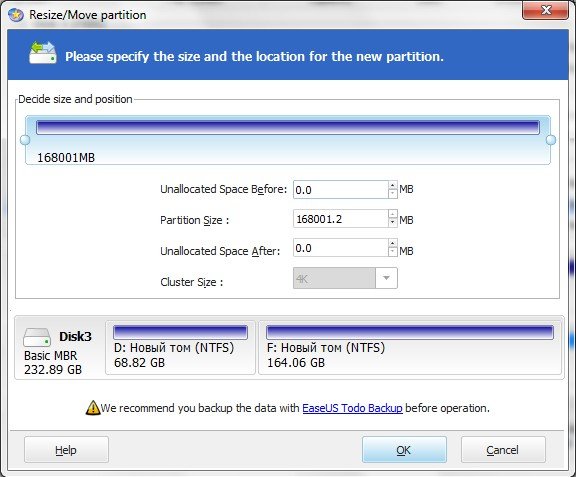Click the Disk3 hard drive icon

tap(37, 337)
